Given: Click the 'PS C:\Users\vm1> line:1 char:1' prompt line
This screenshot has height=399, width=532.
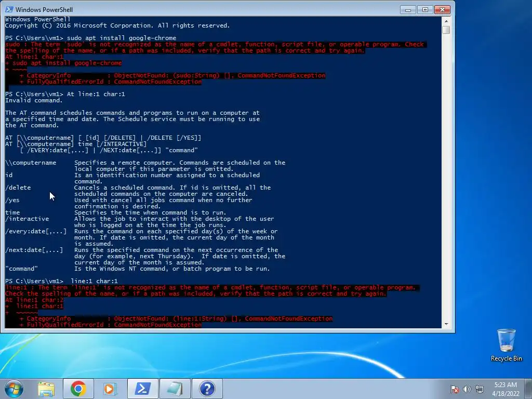Looking at the screenshot, I should pyautogui.click(x=61, y=281).
